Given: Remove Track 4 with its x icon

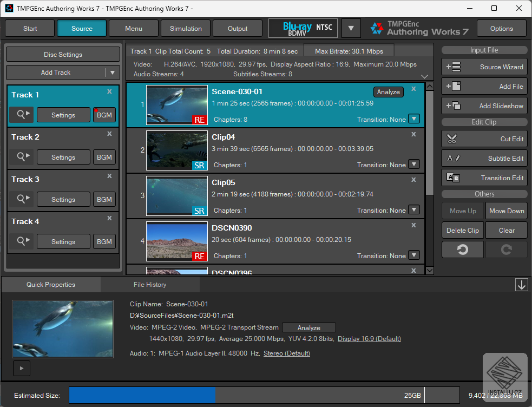Looking at the screenshot, I should click(x=109, y=218).
